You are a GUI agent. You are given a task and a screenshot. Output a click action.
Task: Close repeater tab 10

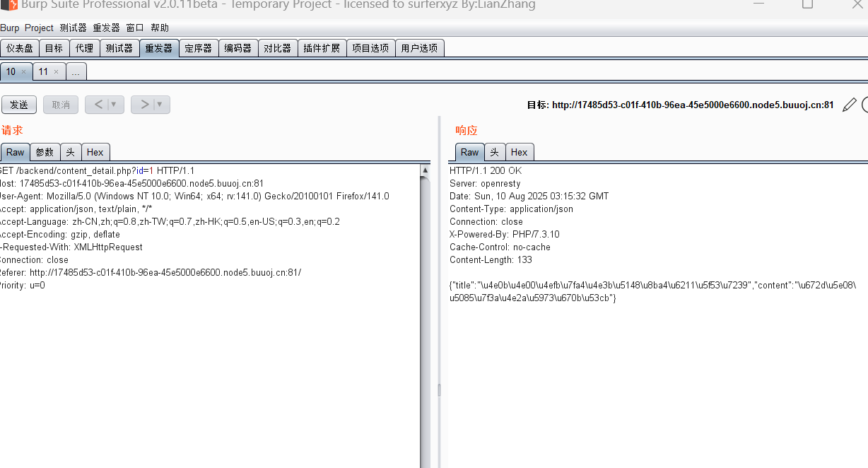pyautogui.click(x=23, y=71)
